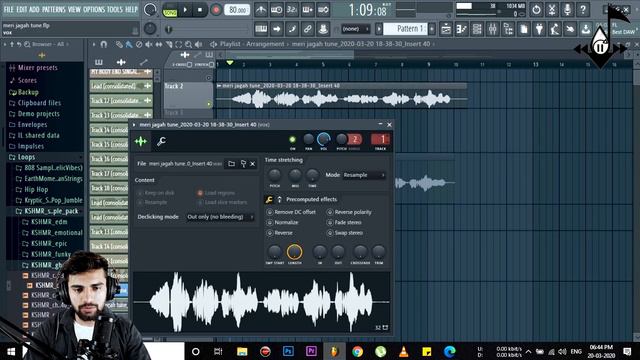The image size is (640, 360).
Task: Open Time stretching Mode Resample dropdown
Action: click(x=364, y=175)
